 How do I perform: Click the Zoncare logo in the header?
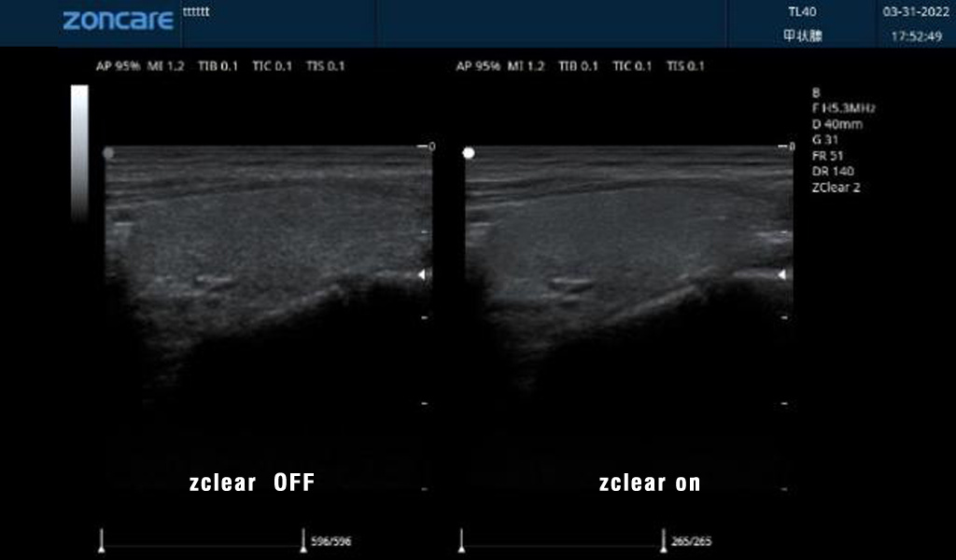coord(118,21)
